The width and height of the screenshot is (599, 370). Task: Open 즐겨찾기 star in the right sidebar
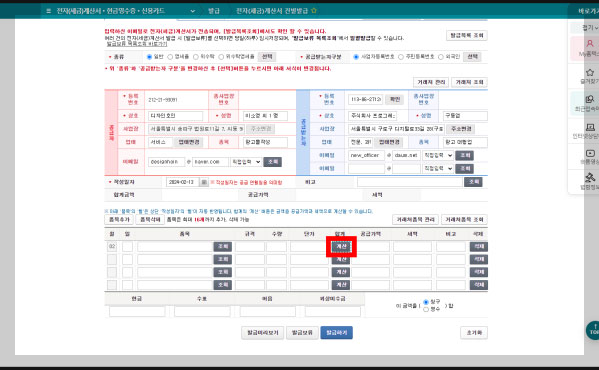[589, 76]
